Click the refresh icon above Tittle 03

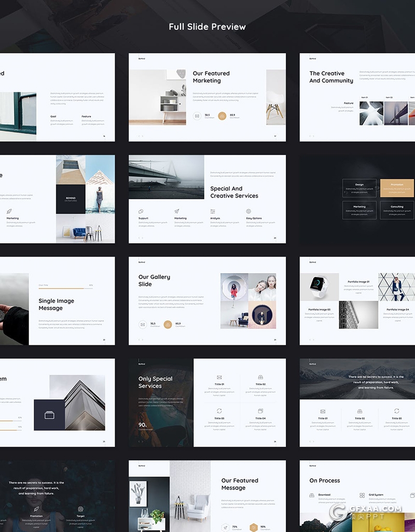pos(219,411)
